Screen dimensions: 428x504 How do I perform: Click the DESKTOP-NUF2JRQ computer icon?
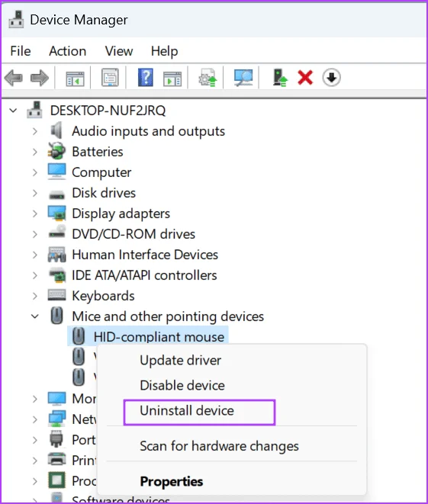(x=34, y=110)
